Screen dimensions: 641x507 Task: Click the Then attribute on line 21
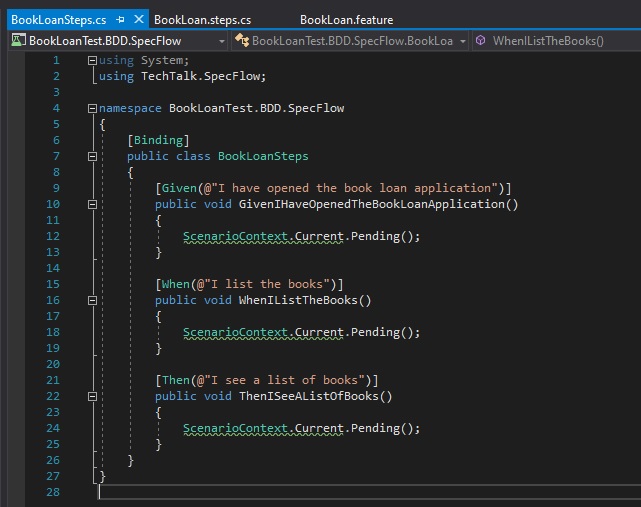(x=176, y=380)
